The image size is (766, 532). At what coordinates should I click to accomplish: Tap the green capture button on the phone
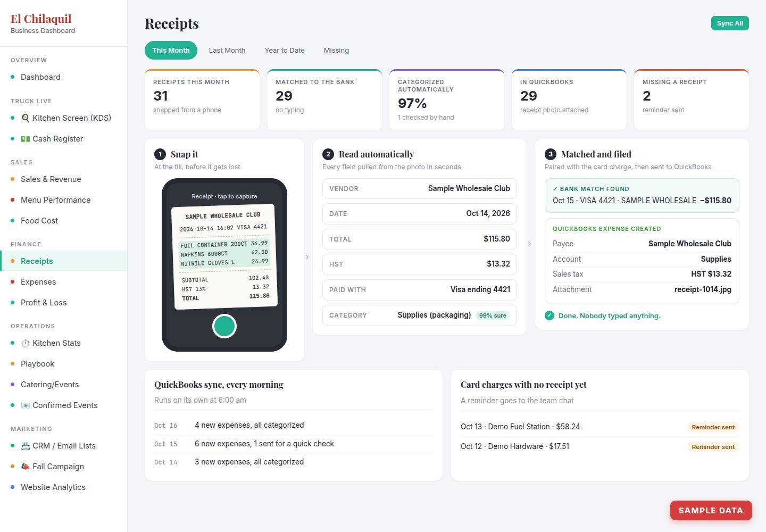[x=224, y=326]
